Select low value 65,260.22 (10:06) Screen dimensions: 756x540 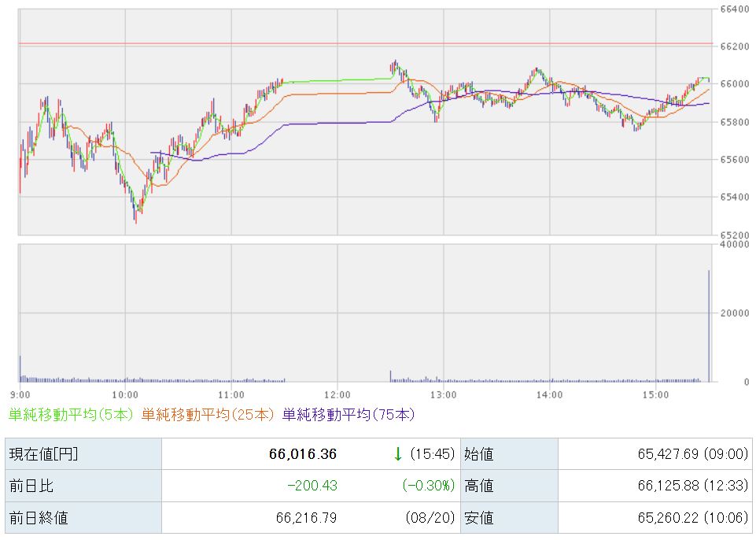click(x=693, y=518)
